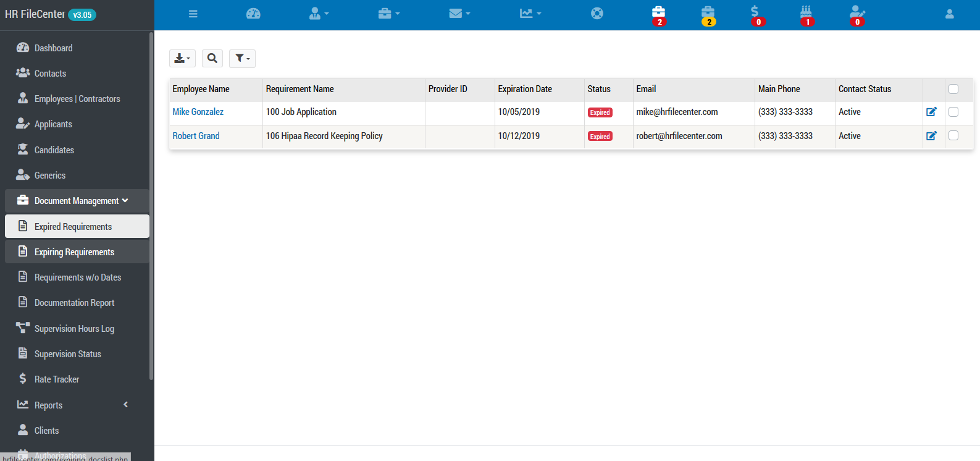Go to Expiring Requirements in sidebar
This screenshot has width=980, height=461.
point(74,252)
